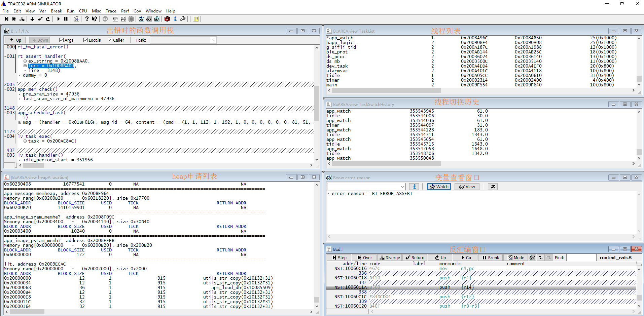Expand the ex_string variable node

[x=25, y=61]
